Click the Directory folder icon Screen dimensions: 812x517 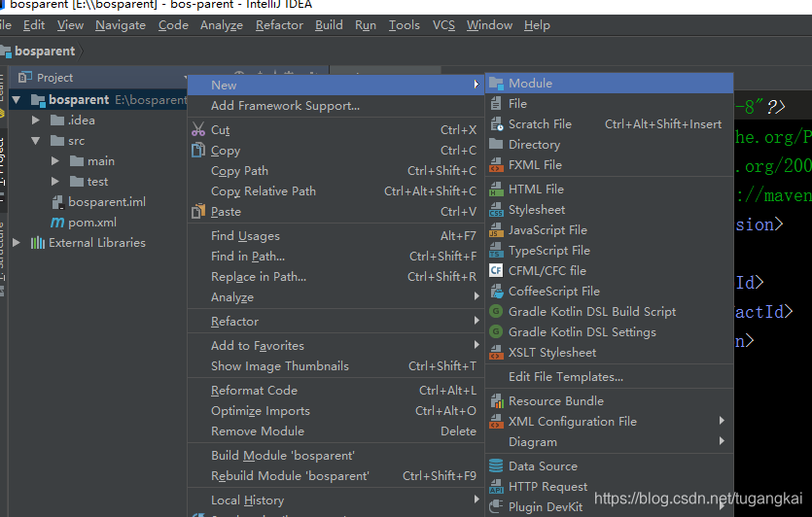tap(496, 144)
